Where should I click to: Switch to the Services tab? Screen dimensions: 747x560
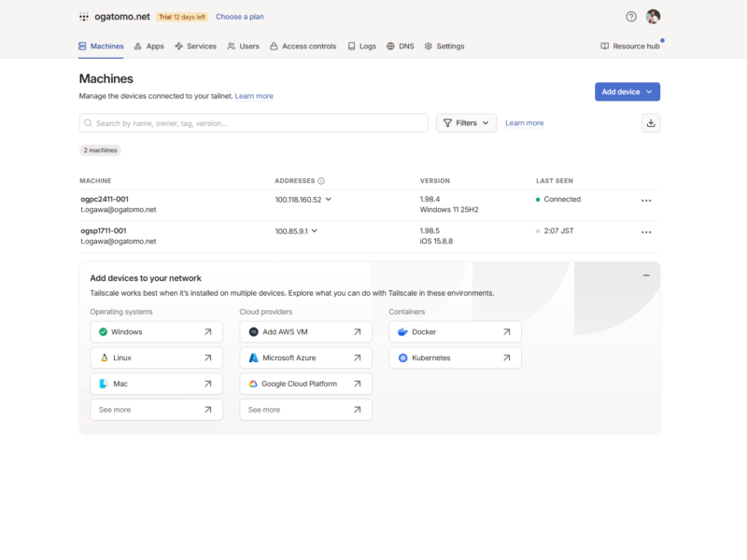click(195, 46)
